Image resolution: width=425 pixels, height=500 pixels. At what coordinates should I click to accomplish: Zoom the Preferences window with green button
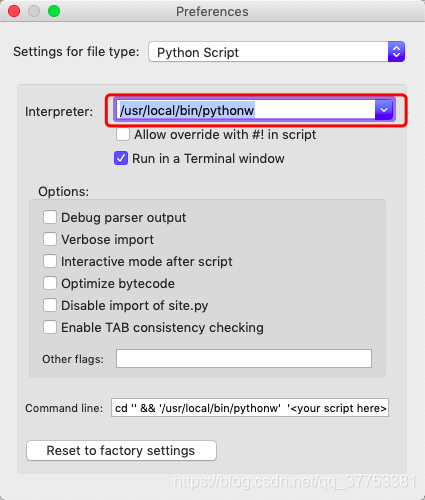point(54,11)
